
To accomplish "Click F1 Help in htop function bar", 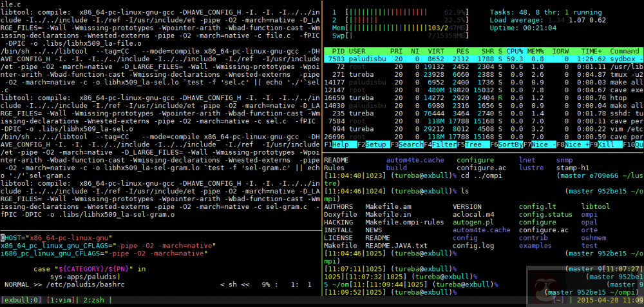I will coord(340,145).
